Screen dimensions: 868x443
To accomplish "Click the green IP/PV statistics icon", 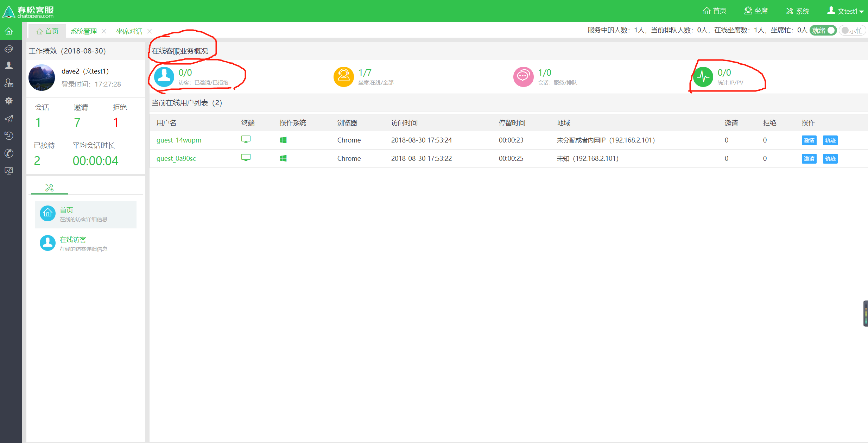I will (x=703, y=77).
